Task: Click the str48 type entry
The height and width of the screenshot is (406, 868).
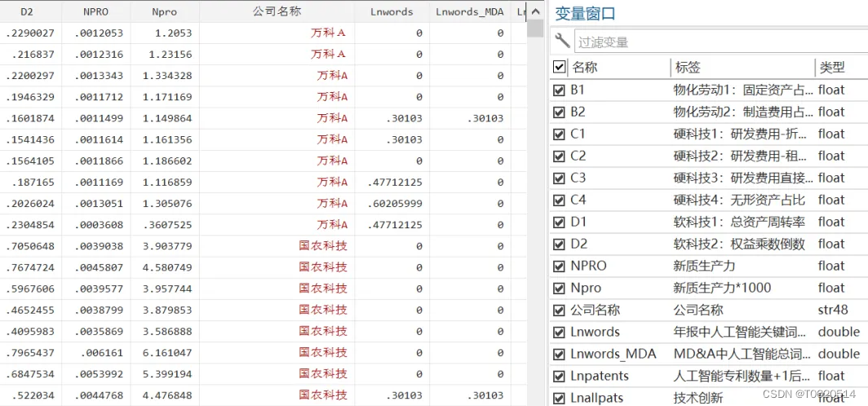Action: pos(833,310)
